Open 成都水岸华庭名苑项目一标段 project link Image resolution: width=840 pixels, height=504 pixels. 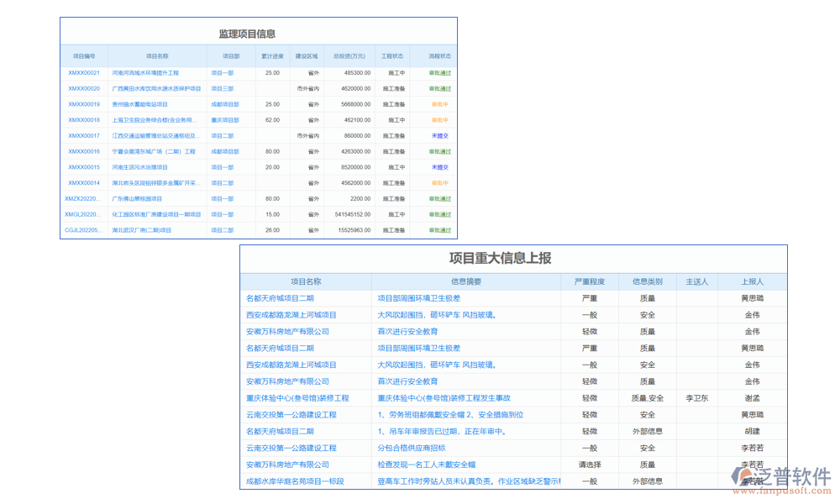coord(295,481)
